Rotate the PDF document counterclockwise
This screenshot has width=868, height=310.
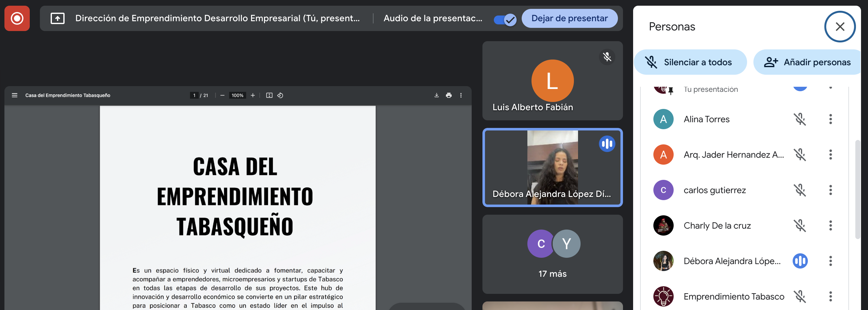[280, 95]
